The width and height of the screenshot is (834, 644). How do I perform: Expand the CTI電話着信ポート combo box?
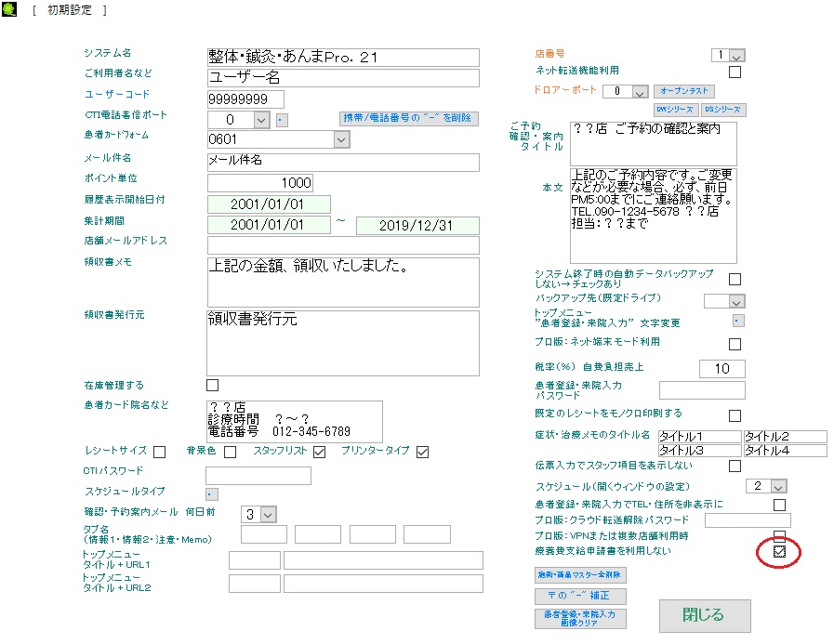pos(261,120)
